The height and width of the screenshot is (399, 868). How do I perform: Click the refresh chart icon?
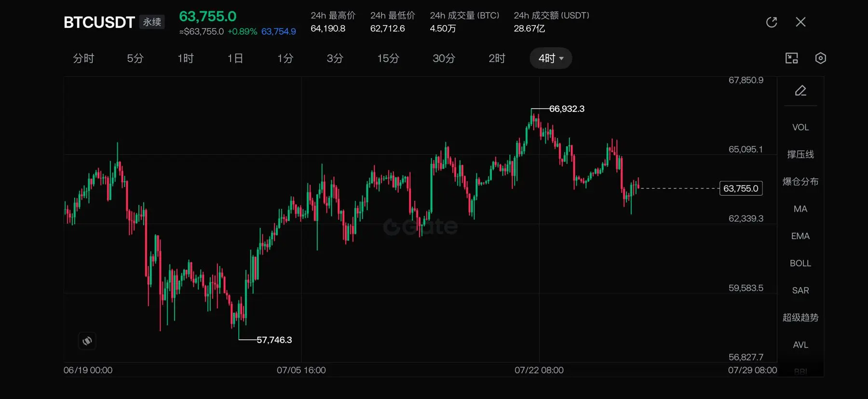[x=772, y=22]
